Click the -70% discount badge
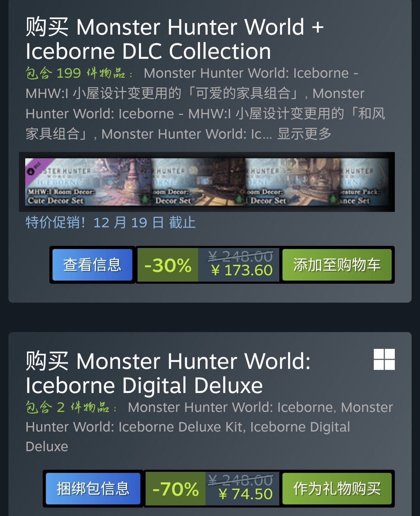Viewport: 420px width, 516px height. tap(175, 489)
